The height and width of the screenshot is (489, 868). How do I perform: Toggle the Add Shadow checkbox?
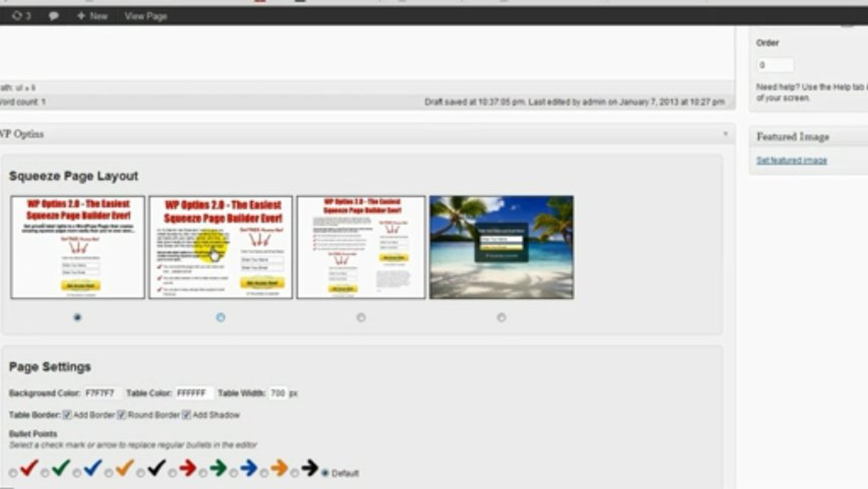coord(186,414)
